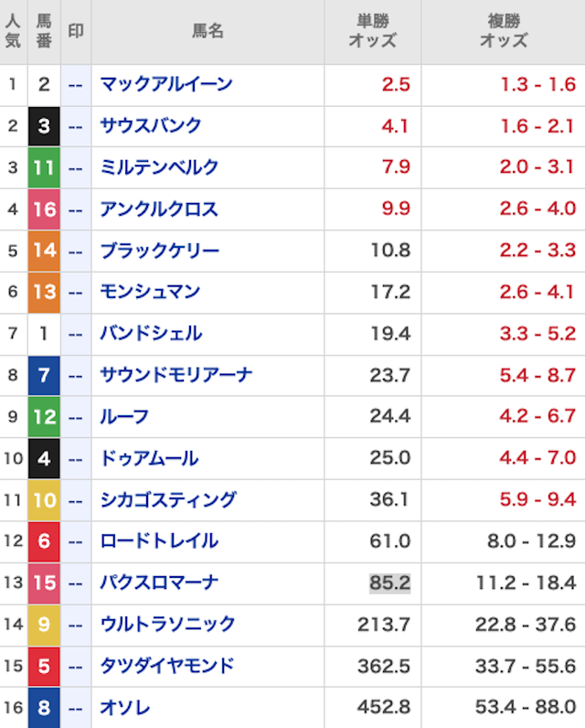
Task: Click 複勝オッズ column header
Action: [x=504, y=32]
